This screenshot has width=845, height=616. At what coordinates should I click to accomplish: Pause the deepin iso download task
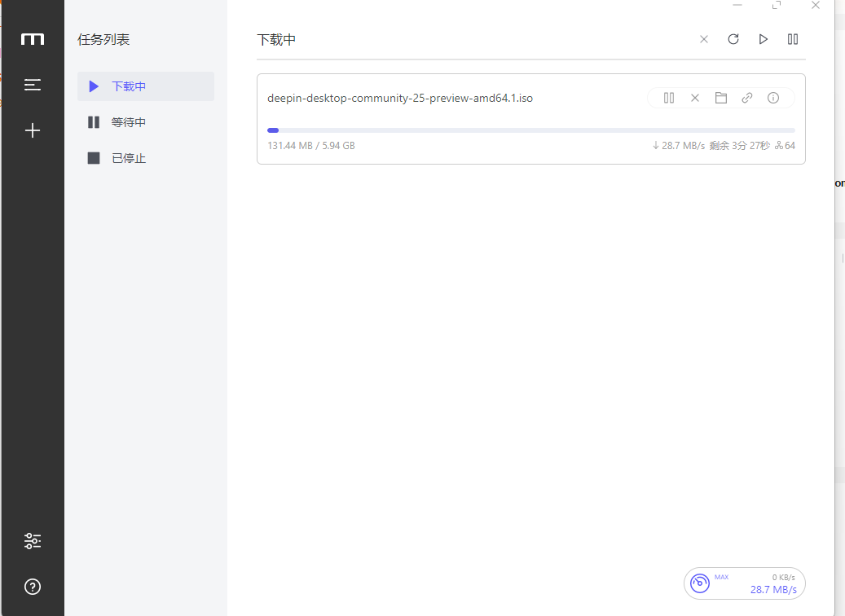(669, 98)
